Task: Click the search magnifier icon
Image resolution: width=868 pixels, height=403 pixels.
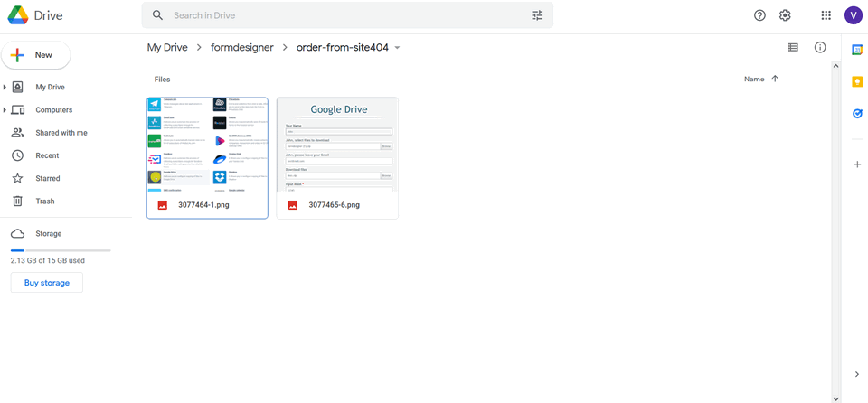Action: (x=157, y=15)
